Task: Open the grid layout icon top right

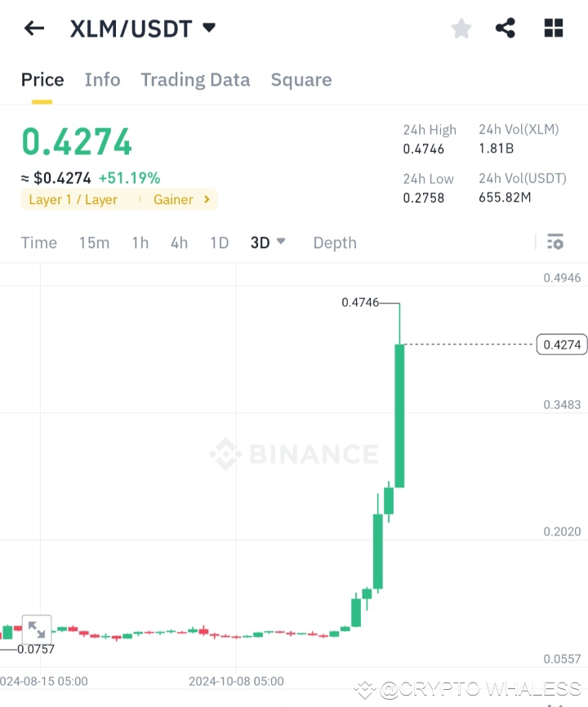Action: point(553,28)
